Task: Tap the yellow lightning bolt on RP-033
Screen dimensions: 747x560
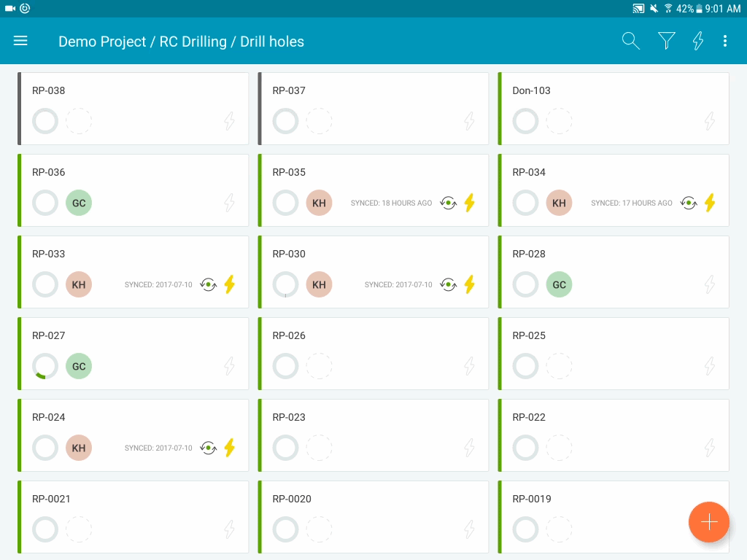Action: point(229,284)
